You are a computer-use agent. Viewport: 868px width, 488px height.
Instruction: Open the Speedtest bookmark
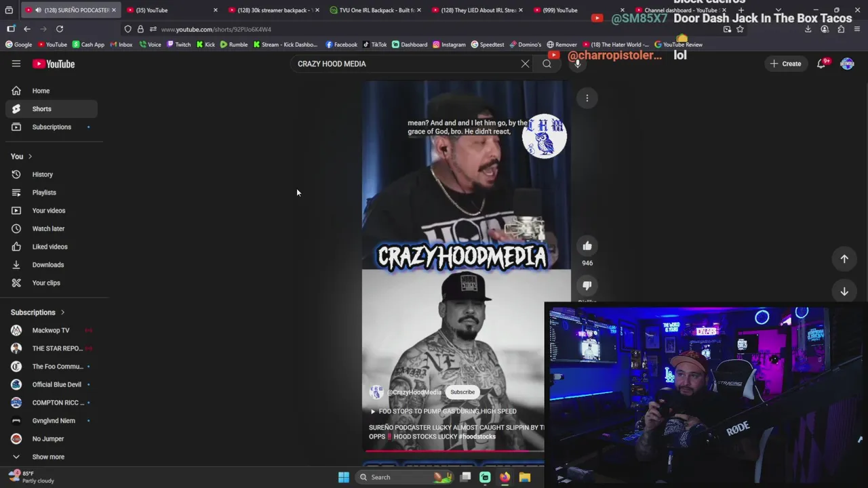488,45
